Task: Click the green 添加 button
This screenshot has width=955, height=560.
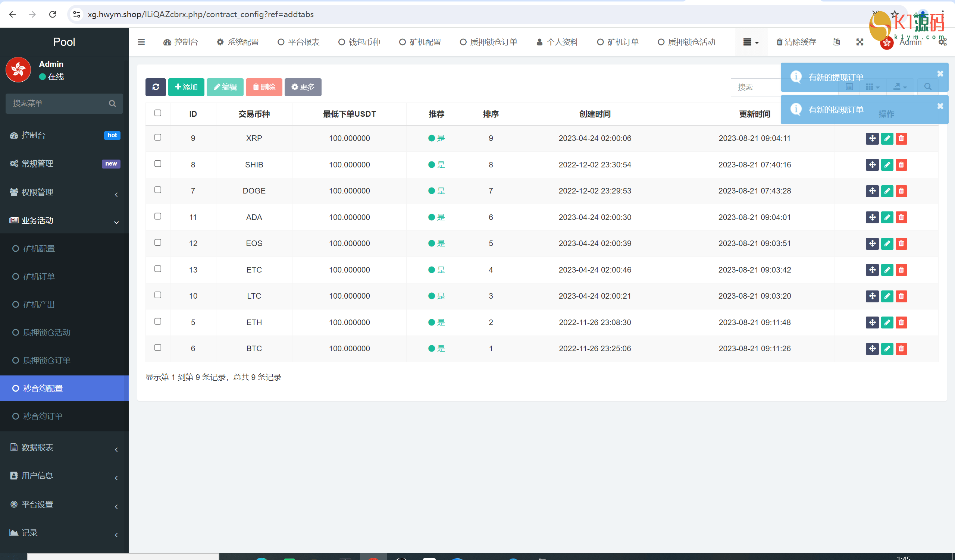Action: tap(186, 87)
